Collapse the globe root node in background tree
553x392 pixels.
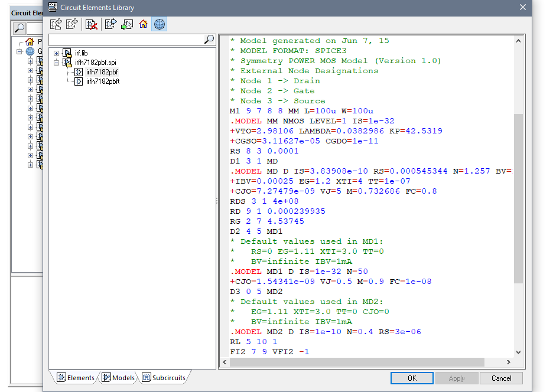[x=19, y=51]
